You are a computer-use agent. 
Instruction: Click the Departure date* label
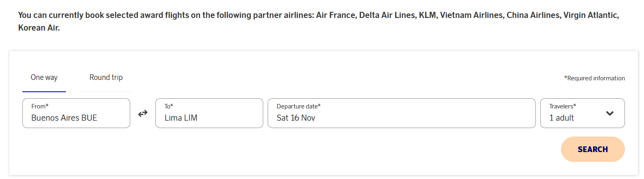[x=299, y=106]
